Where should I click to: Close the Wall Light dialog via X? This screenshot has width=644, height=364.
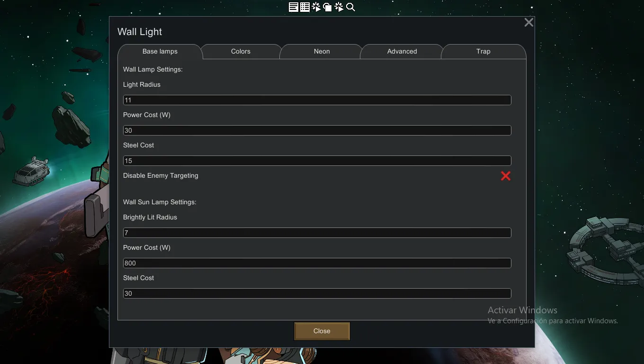pos(529,22)
